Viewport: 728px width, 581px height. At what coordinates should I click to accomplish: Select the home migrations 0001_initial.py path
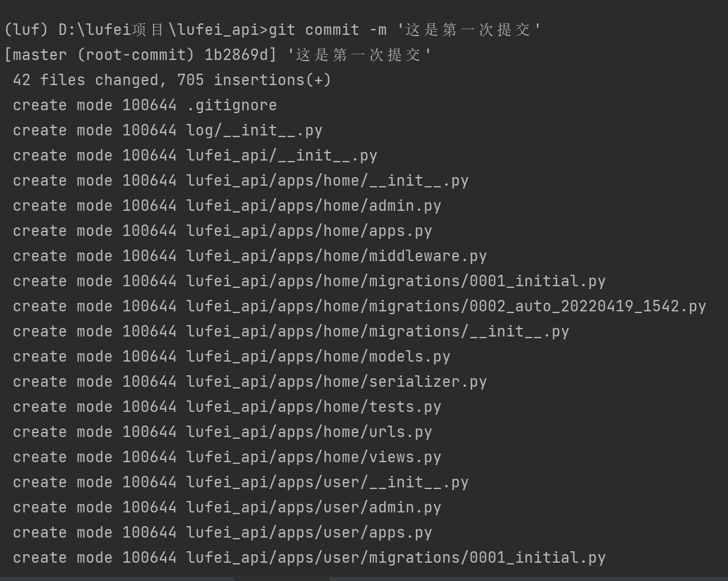[396, 282]
